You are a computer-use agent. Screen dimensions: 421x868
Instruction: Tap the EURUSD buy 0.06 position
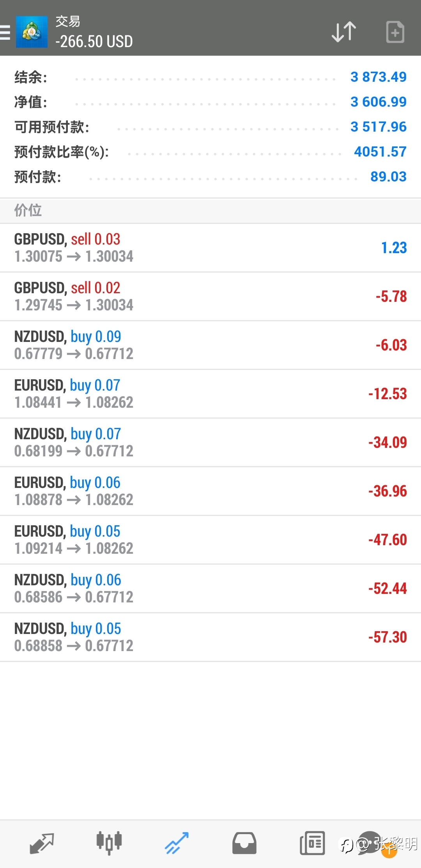point(210,491)
